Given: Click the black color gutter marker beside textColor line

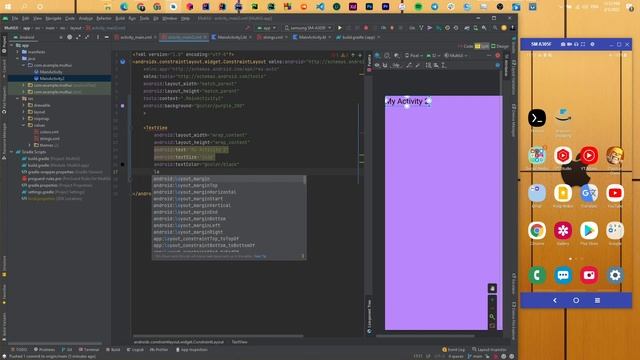Looking at the screenshot, I should click(122, 164).
